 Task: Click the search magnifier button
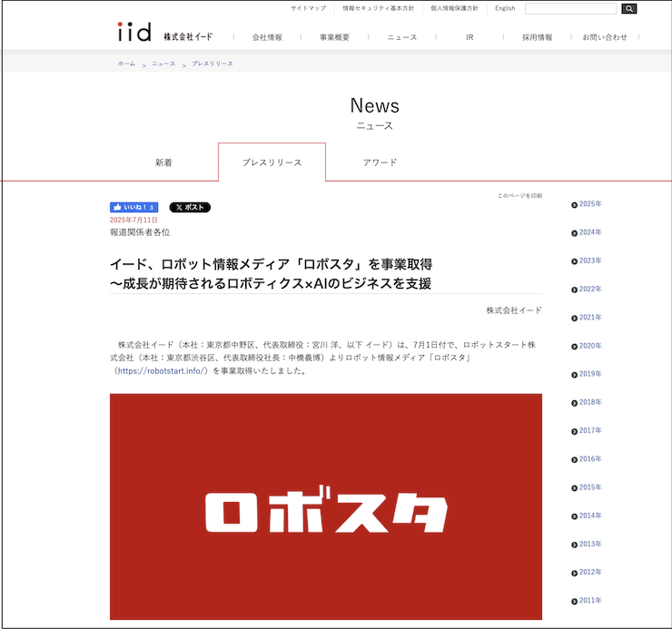[x=628, y=8]
